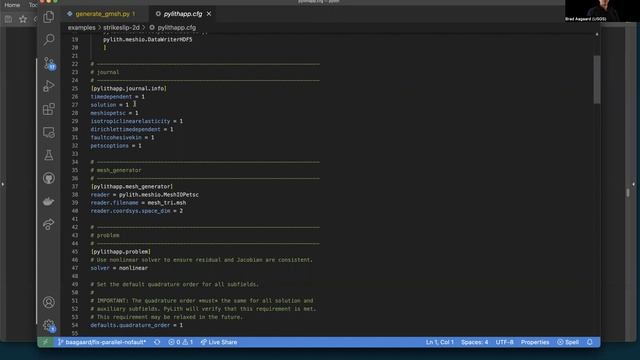
Task: Open Remote Explorer view
Action: [x=49, y=132]
